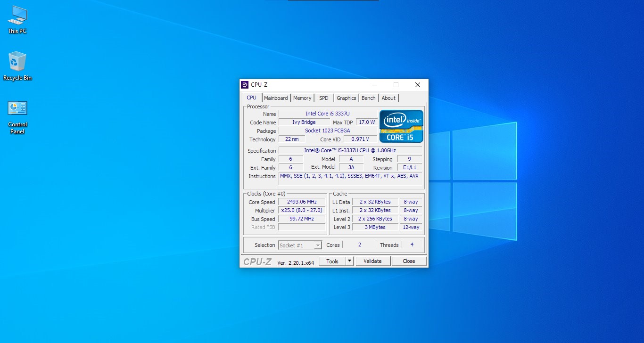The height and width of the screenshot is (343, 644).
Task: Open the About tab
Action: (x=388, y=98)
